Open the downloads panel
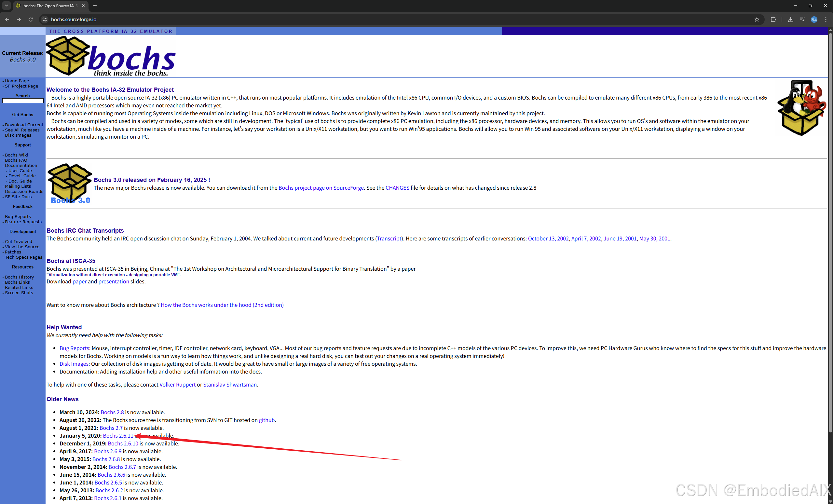Image resolution: width=833 pixels, height=504 pixels. pyautogui.click(x=790, y=20)
